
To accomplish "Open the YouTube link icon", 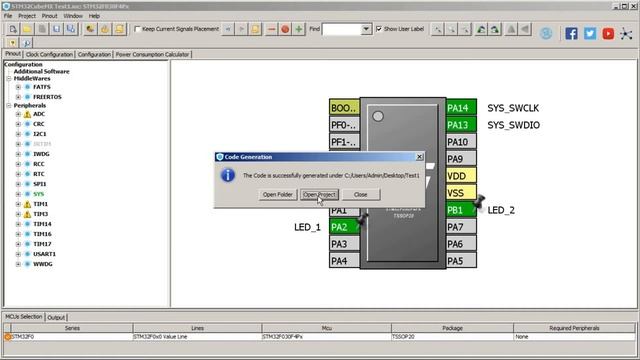I will [608, 33].
